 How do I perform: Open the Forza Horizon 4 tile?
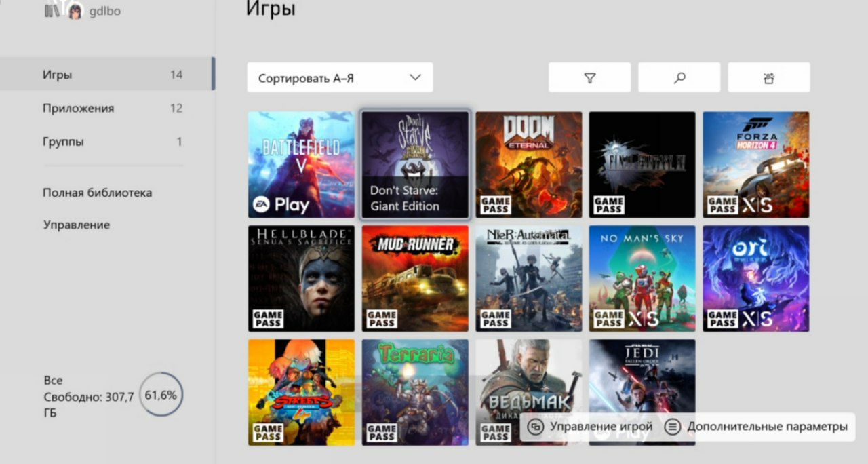coord(756,165)
